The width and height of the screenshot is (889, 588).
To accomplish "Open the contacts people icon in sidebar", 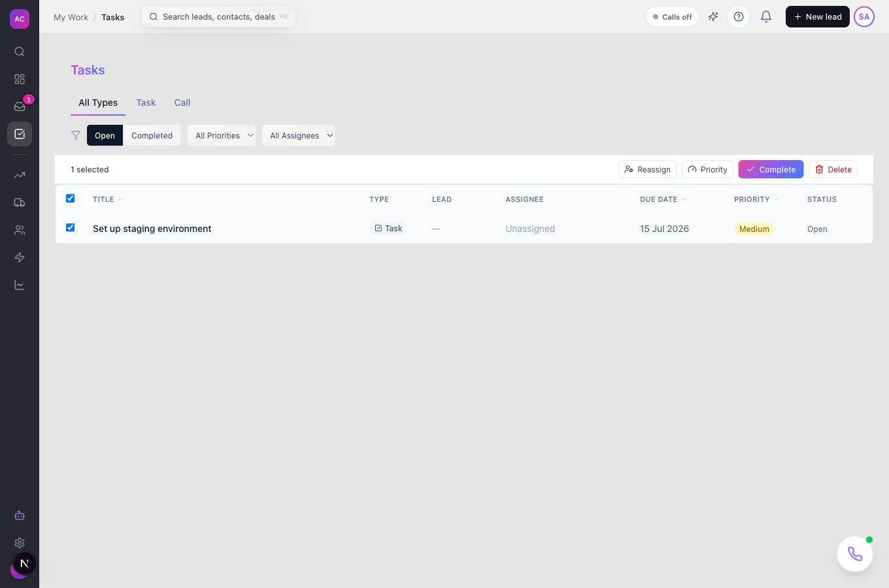I will click(x=20, y=230).
